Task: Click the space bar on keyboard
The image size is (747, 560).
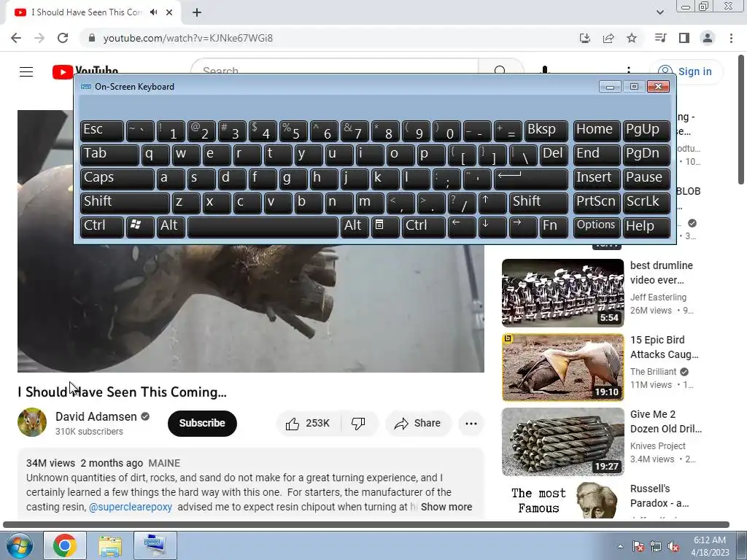Action: 263,226
